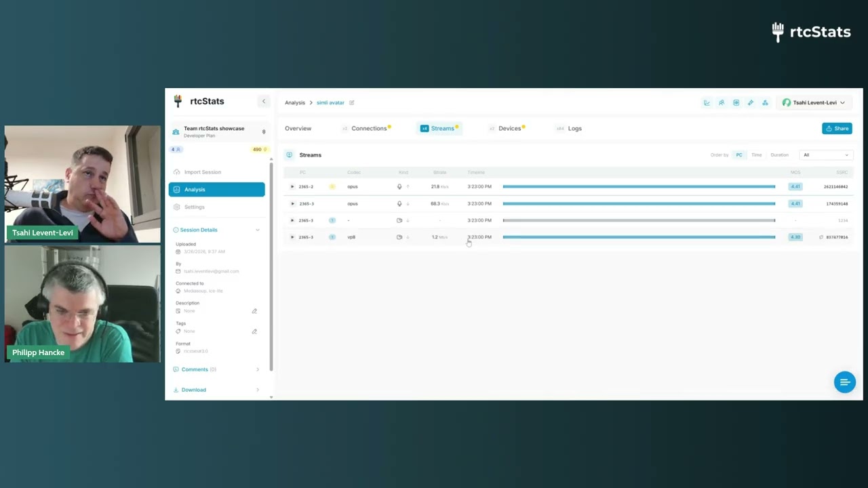Click the Streams panel header icon

click(x=290, y=155)
